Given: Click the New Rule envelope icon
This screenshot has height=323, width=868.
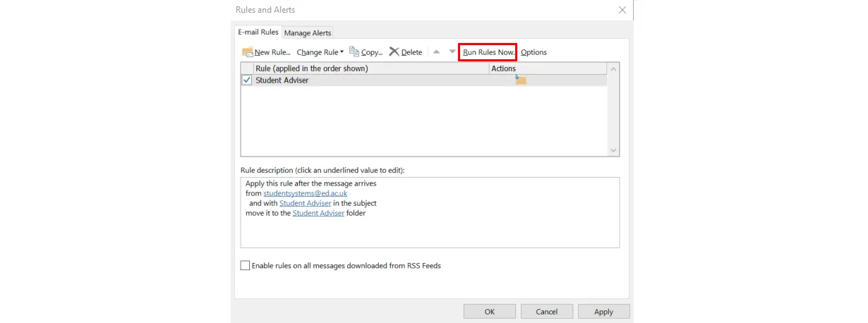Looking at the screenshot, I should coord(248,52).
